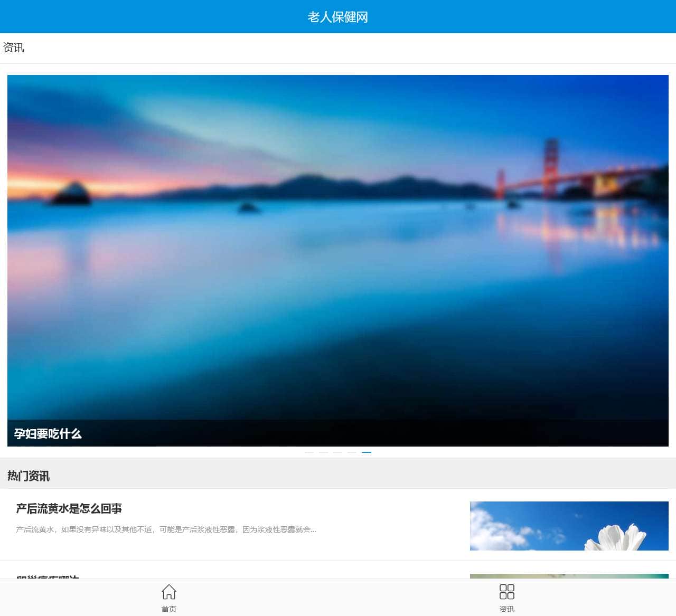Open the white flower article thumbnail
This screenshot has height=616, width=676.
click(569, 526)
